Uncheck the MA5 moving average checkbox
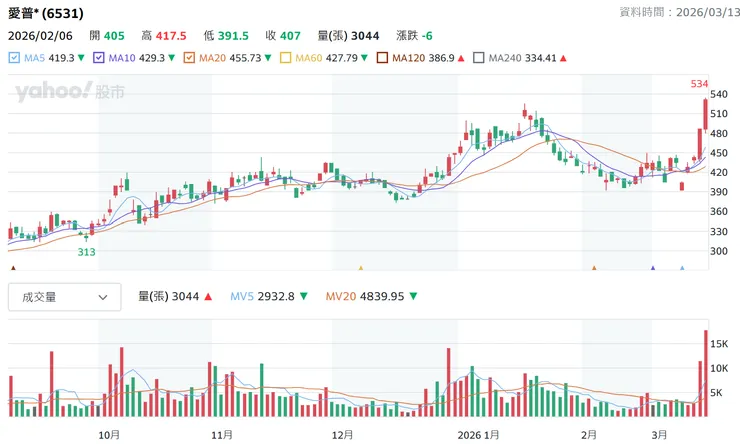This screenshot has height=444, width=740. 13,58
